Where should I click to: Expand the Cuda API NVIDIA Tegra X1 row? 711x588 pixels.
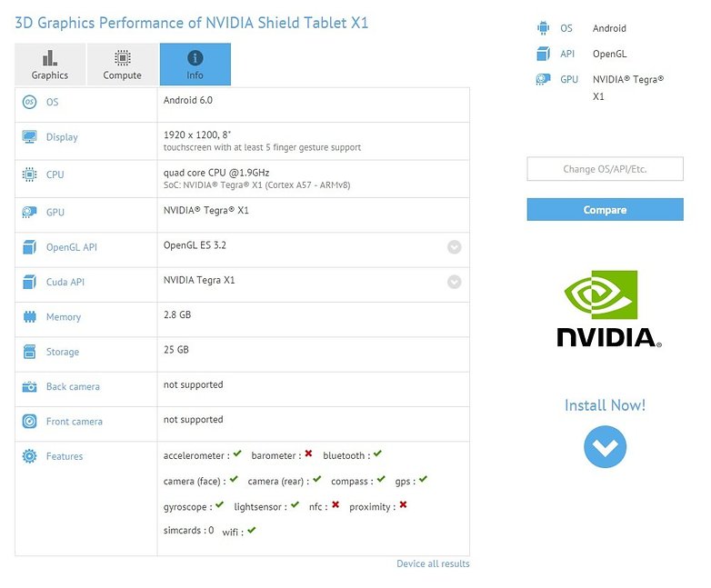pos(455,282)
